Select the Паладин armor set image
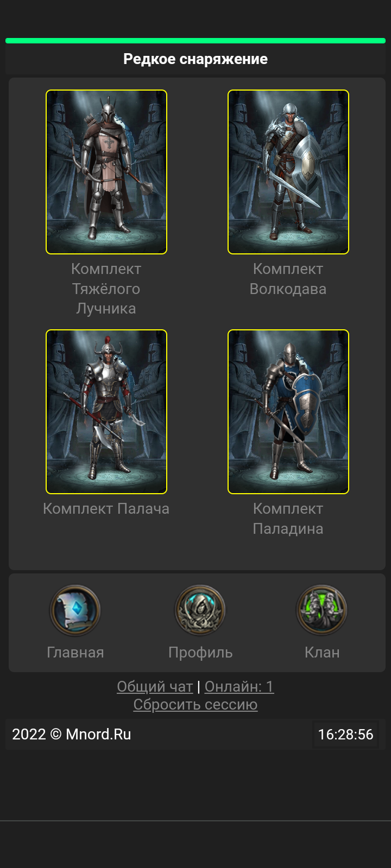The image size is (391, 868). [x=288, y=412]
